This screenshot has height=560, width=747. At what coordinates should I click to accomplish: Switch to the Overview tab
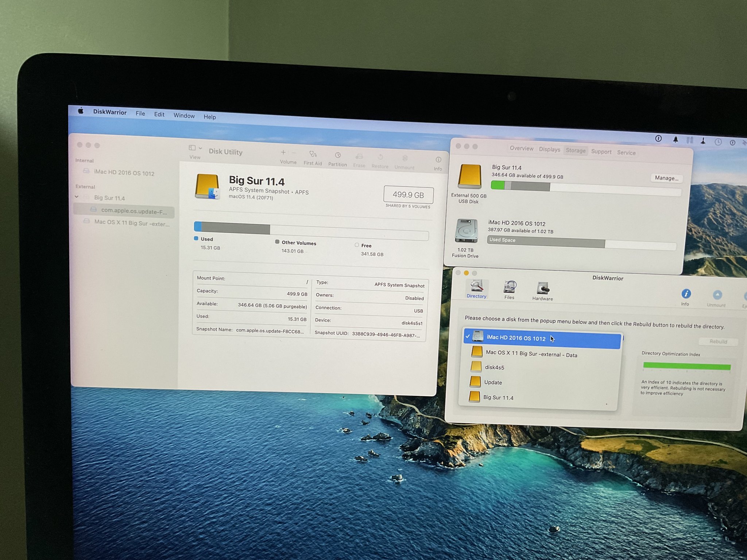(x=522, y=148)
